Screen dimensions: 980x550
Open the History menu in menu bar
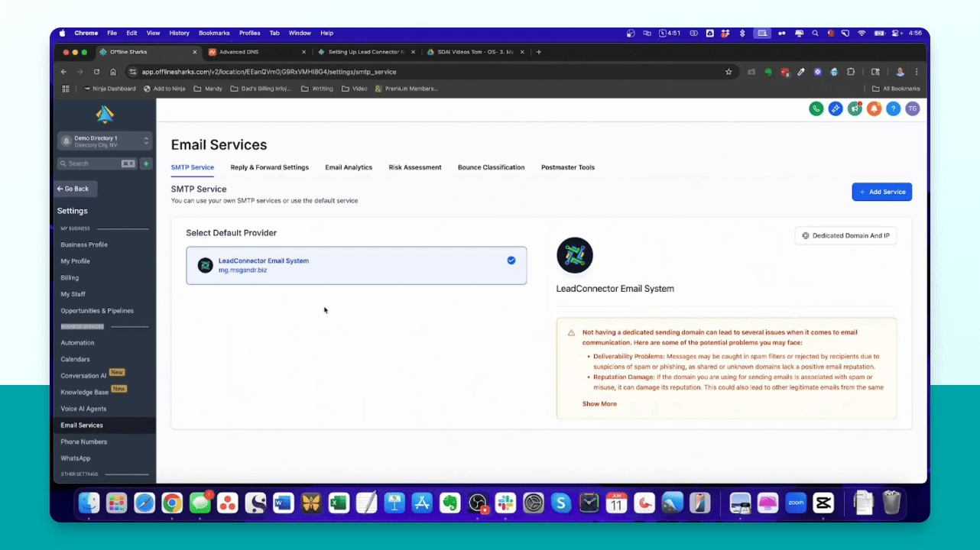click(x=179, y=34)
